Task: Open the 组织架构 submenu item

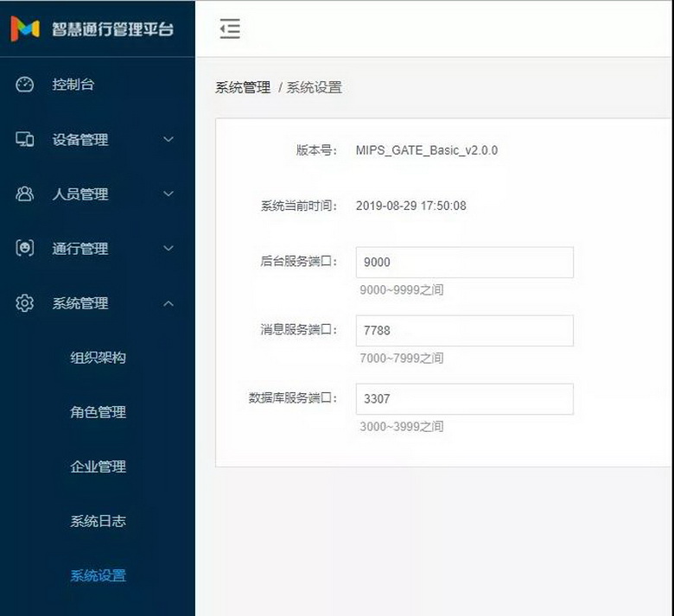Action: [x=98, y=358]
